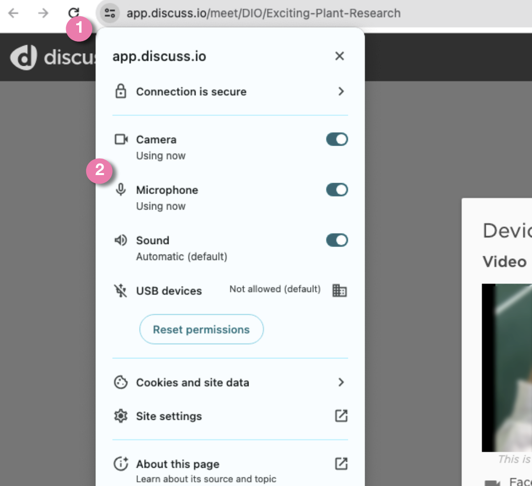Go forward using the browser forward arrow
This screenshot has height=486, width=532.
[x=43, y=13]
